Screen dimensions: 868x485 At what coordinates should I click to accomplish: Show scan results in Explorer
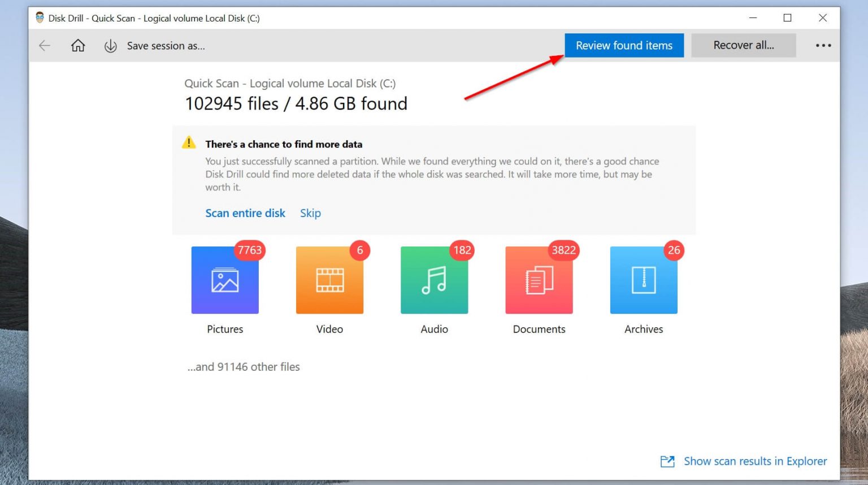coord(755,461)
